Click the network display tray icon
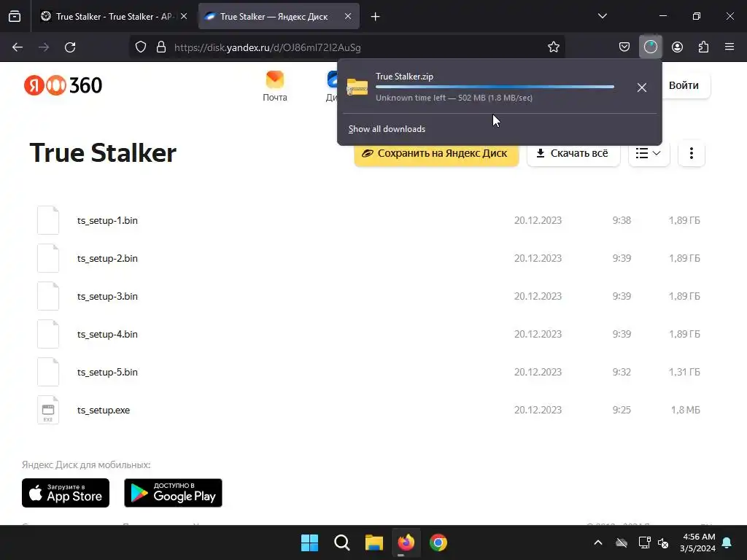 [644, 542]
